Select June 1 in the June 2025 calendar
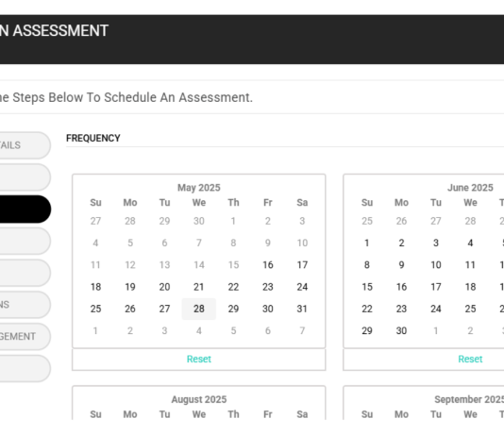The image size is (504, 436). [367, 243]
